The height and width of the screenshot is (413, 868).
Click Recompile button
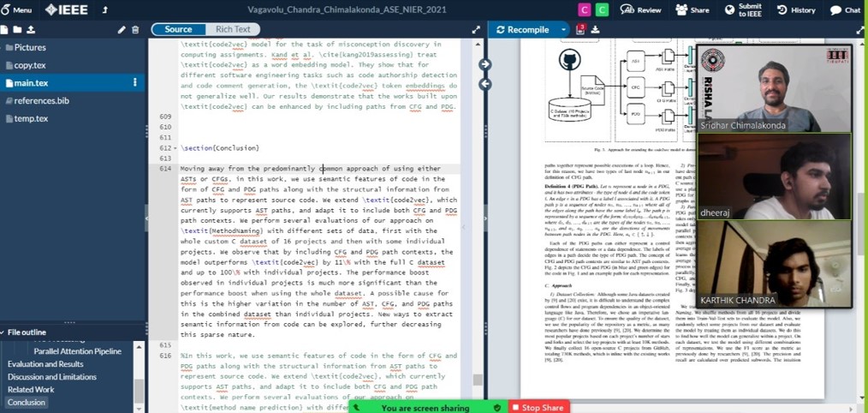point(523,30)
